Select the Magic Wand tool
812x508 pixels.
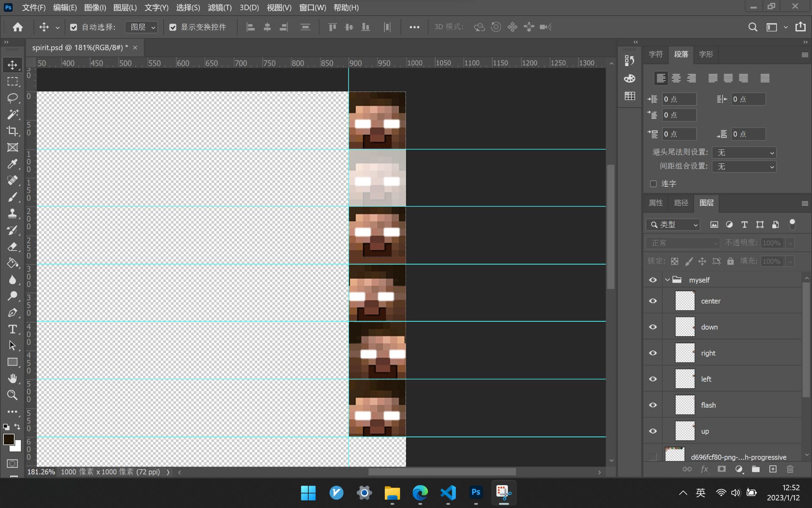tap(12, 114)
